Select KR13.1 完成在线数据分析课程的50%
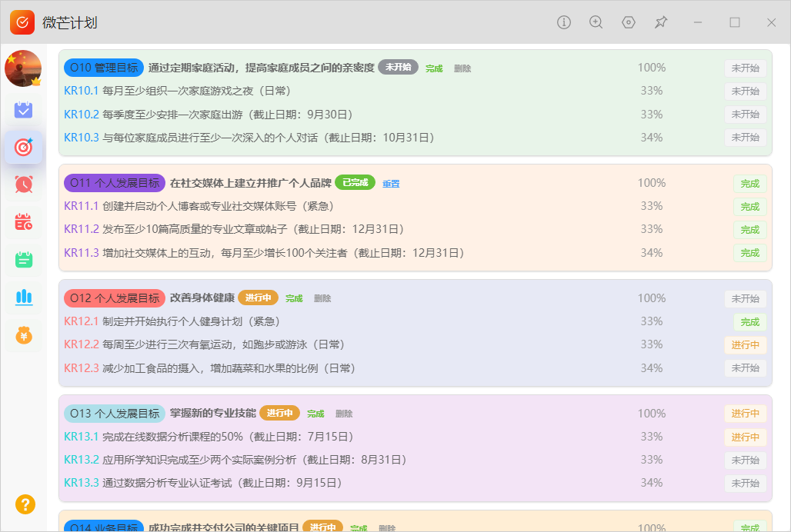Screen dimensions: 791x532 (x=209, y=437)
